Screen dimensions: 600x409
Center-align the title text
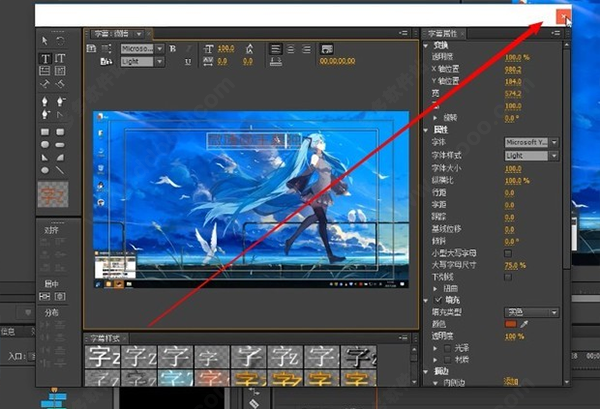pos(291,49)
